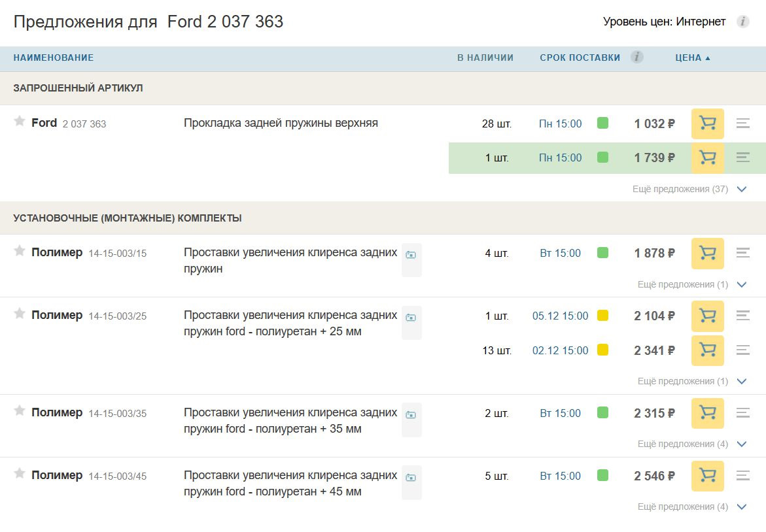This screenshot has width=766, height=532.
Task: Click yellow delivery status indicator for 02.12
Action: click(602, 350)
